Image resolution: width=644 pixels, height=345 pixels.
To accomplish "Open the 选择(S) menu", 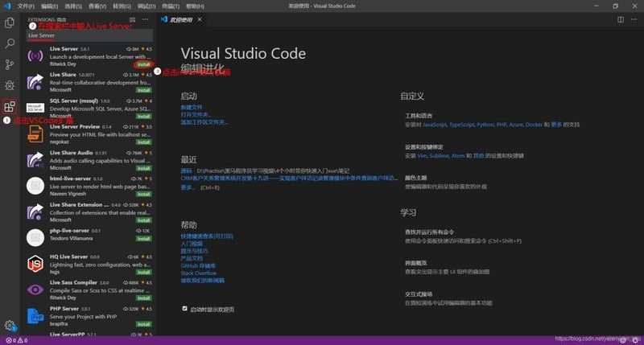I will tap(73, 6).
